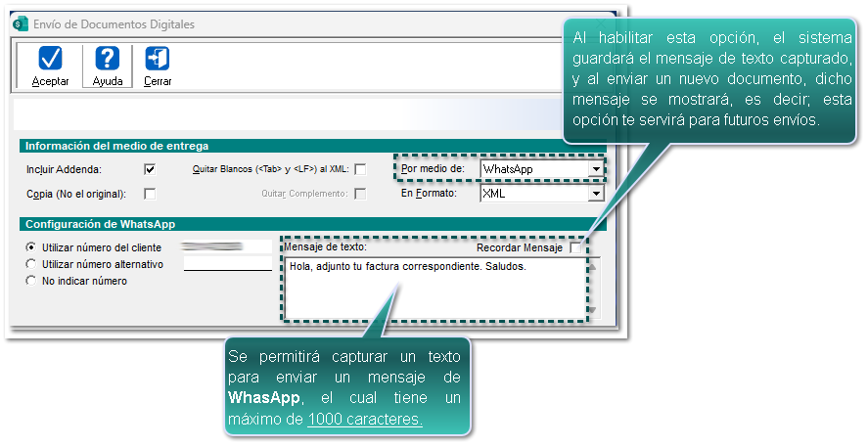Check Quitar Blancos al XML checkbox
The image size is (868, 447).
click(360, 169)
